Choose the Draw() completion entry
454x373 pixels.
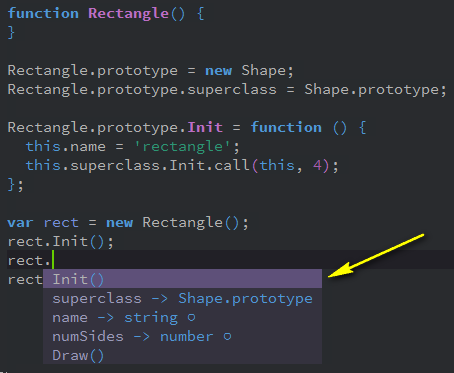click(x=182, y=355)
